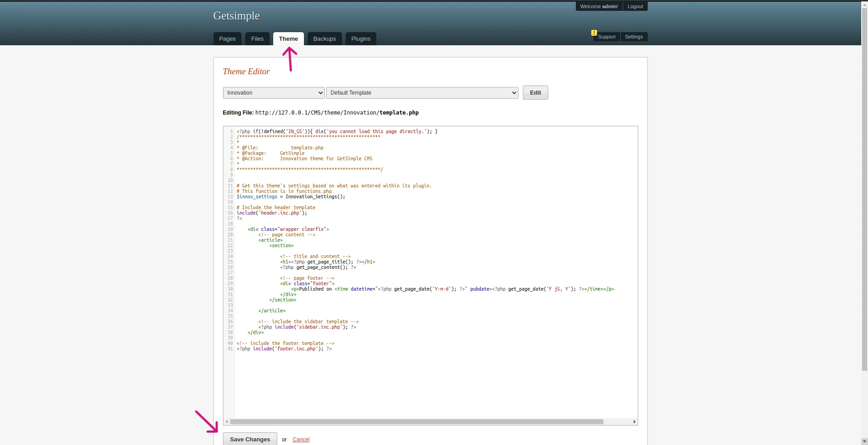Viewport: 868px width, 445px height.
Task: Click the Cancel link
Action: [300, 439]
